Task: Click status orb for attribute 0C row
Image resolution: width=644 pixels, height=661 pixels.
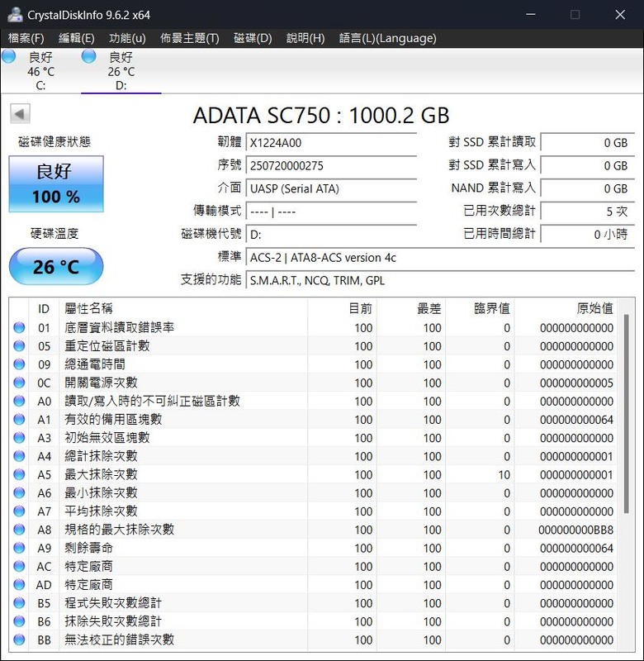Action: (19, 383)
